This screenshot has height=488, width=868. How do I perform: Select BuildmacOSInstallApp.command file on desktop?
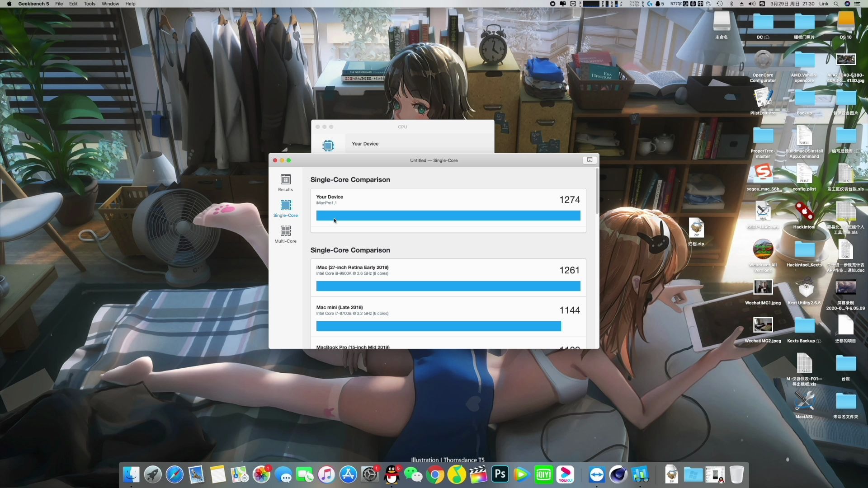(x=804, y=136)
